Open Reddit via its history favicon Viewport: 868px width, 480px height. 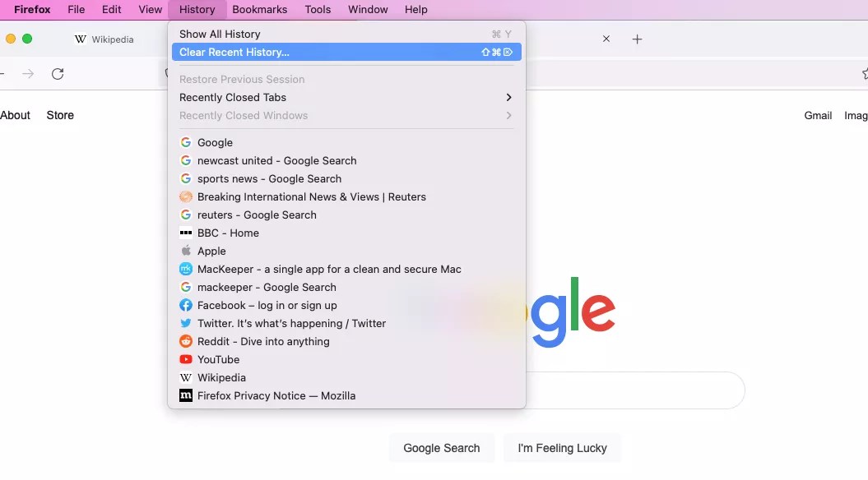(x=185, y=341)
